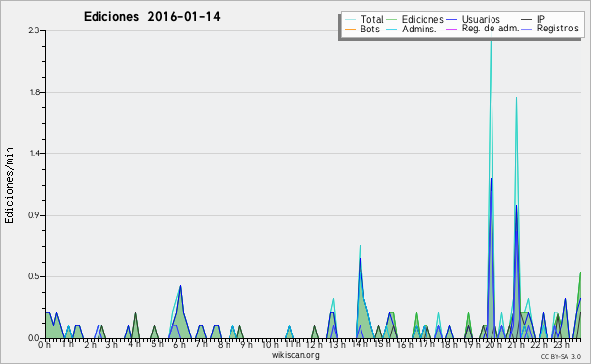Click the cyan line swatch beside 'Admins.'
The height and width of the screenshot is (364, 591).
click(x=392, y=29)
